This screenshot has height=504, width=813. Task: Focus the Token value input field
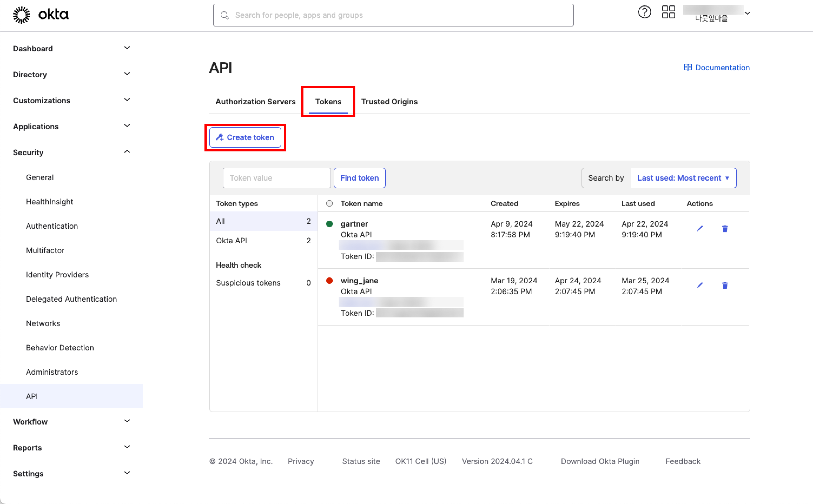coord(277,178)
